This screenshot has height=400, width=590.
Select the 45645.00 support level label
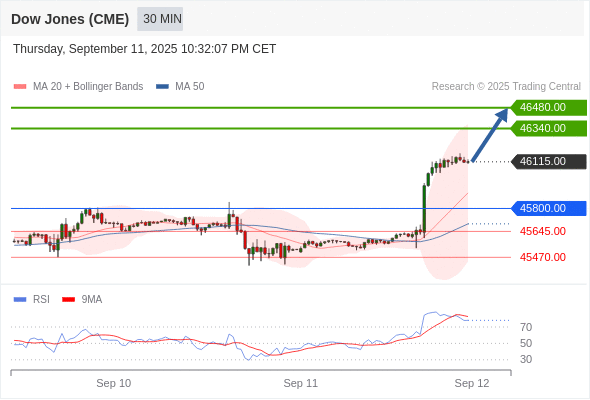pyautogui.click(x=543, y=231)
